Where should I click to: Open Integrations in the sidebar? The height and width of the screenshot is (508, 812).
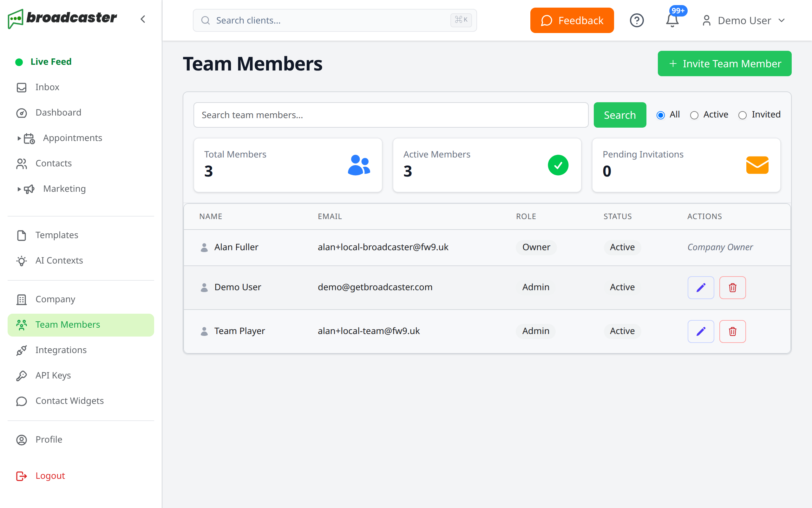[x=81, y=350]
